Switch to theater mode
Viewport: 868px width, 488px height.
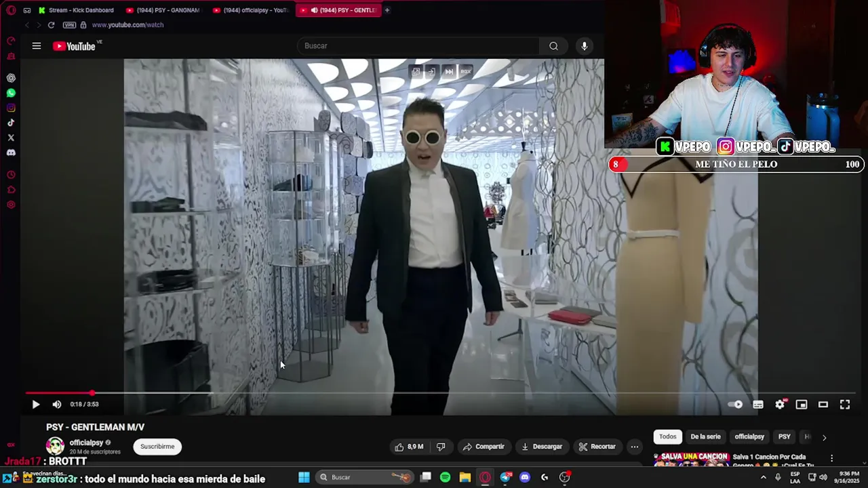click(823, 405)
